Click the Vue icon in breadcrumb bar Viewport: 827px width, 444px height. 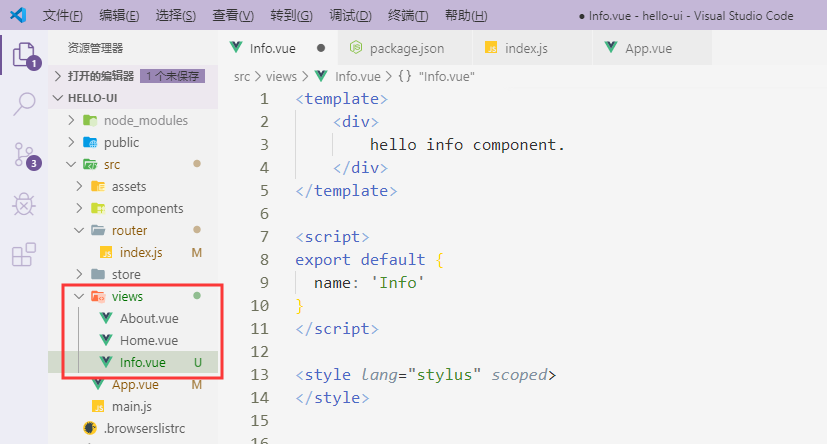pos(321,76)
